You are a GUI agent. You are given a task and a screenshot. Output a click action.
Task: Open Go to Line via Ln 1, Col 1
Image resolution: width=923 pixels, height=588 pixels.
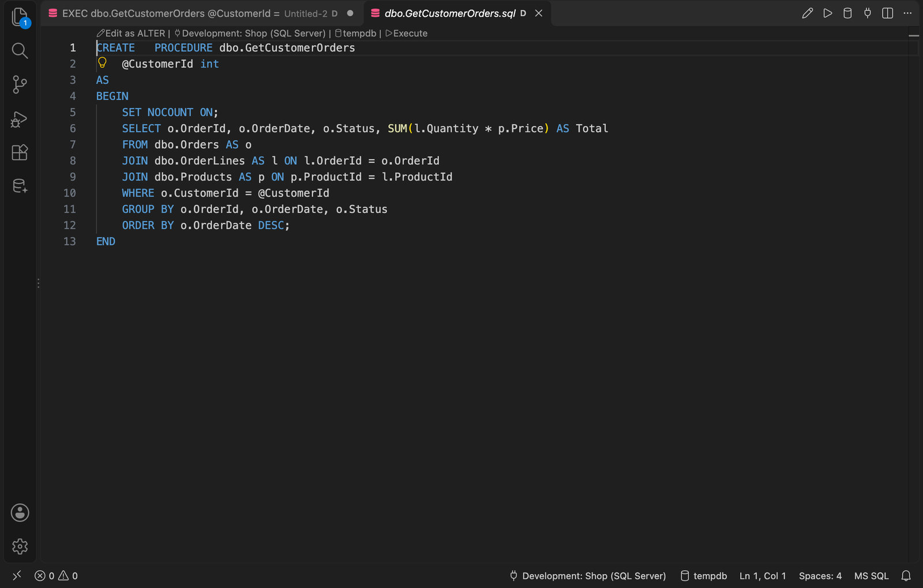coord(763,576)
